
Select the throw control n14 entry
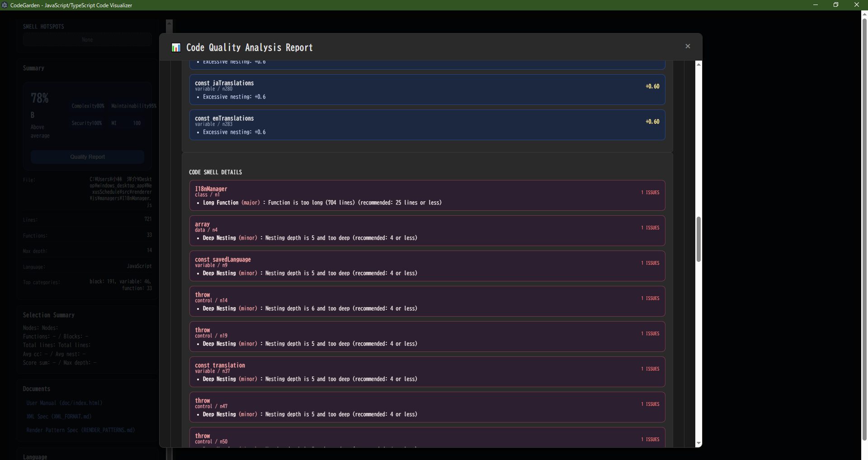click(427, 301)
